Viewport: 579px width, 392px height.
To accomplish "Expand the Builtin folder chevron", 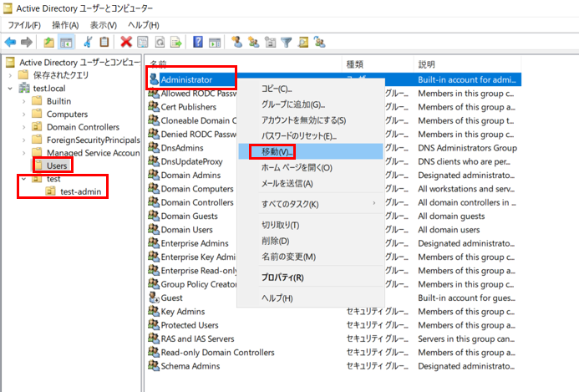I will 23,101.
